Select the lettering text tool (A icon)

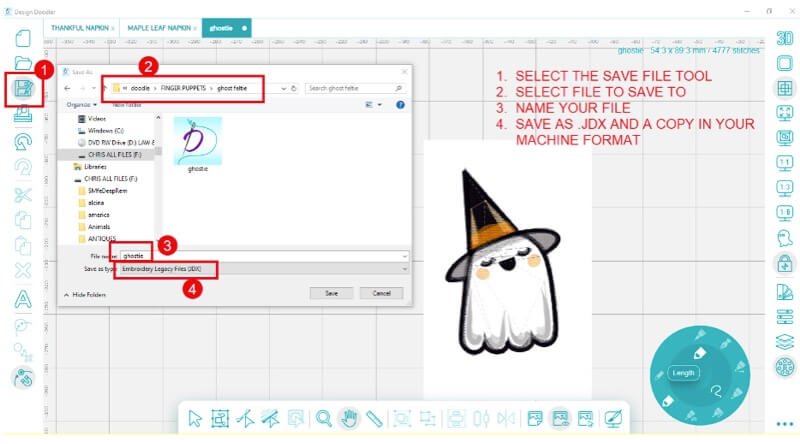(23, 299)
